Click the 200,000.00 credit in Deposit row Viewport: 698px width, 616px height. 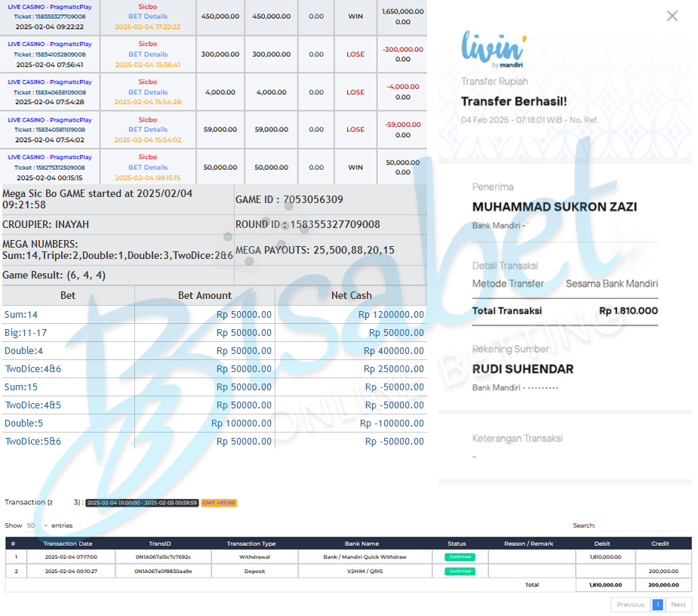pyautogui.click(x=663, y=571)
